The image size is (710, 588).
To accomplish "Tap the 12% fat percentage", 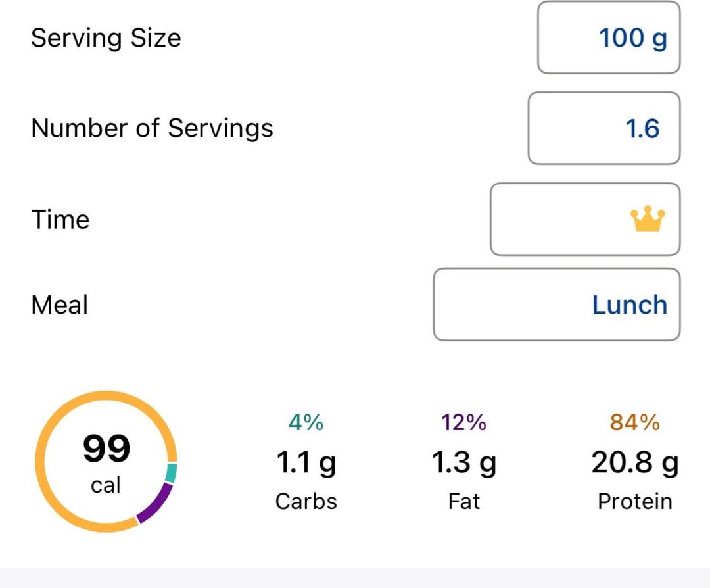I will point(463,422).
